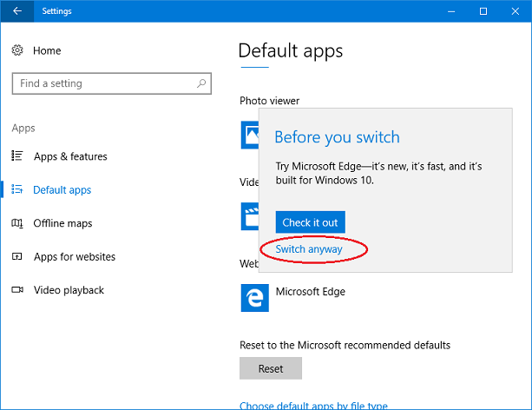This screenshot has width=532, height=410.
Task: Go to Apps & features label
Action: point(70,156)
